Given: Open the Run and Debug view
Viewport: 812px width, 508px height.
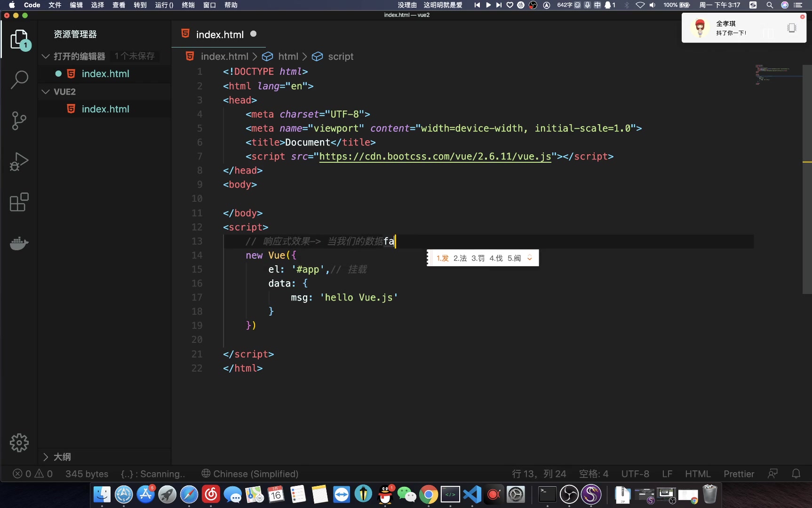Looking at the screenshot, I should pos(19,161).
